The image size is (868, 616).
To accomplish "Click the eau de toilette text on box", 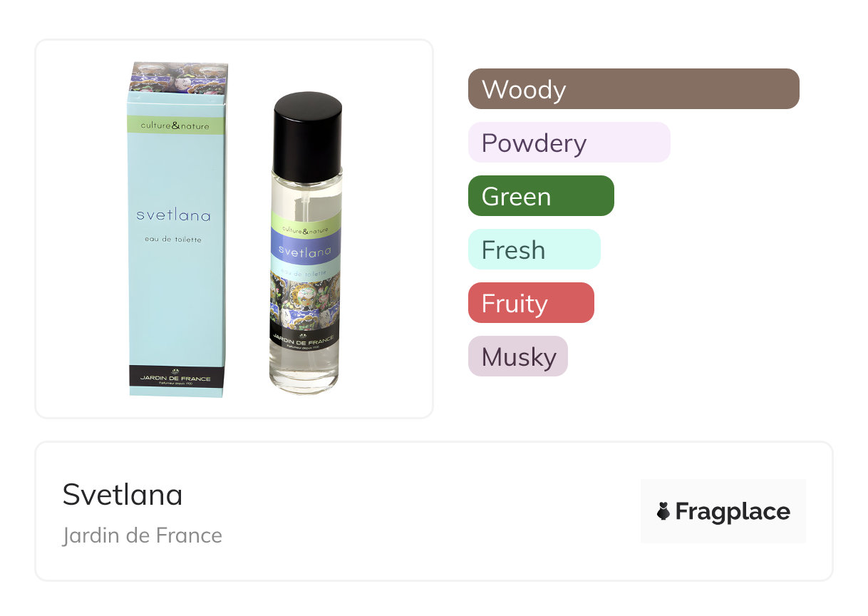I will [173, 240].
